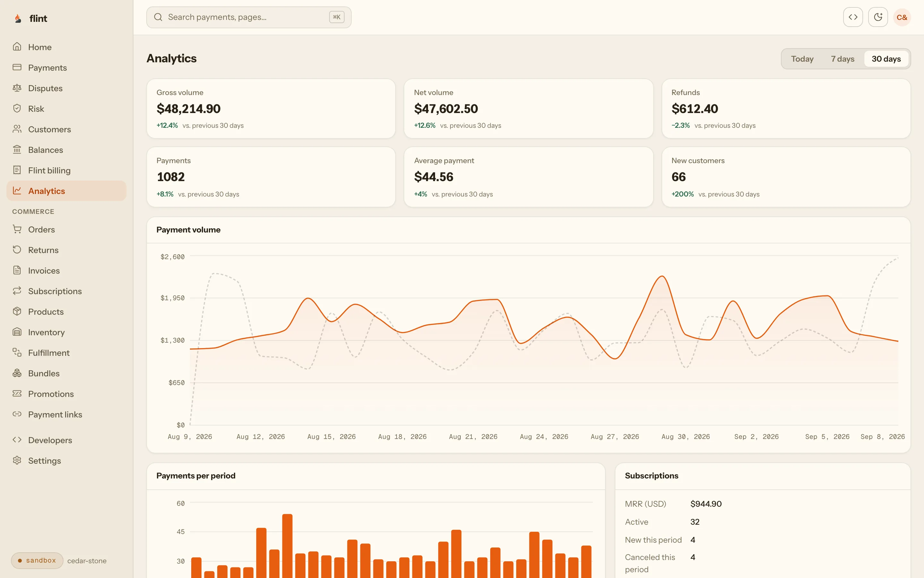Viewport: 924px width, 578px height.
Task: Click the sandbox environment badge
Action: (37, 560)
